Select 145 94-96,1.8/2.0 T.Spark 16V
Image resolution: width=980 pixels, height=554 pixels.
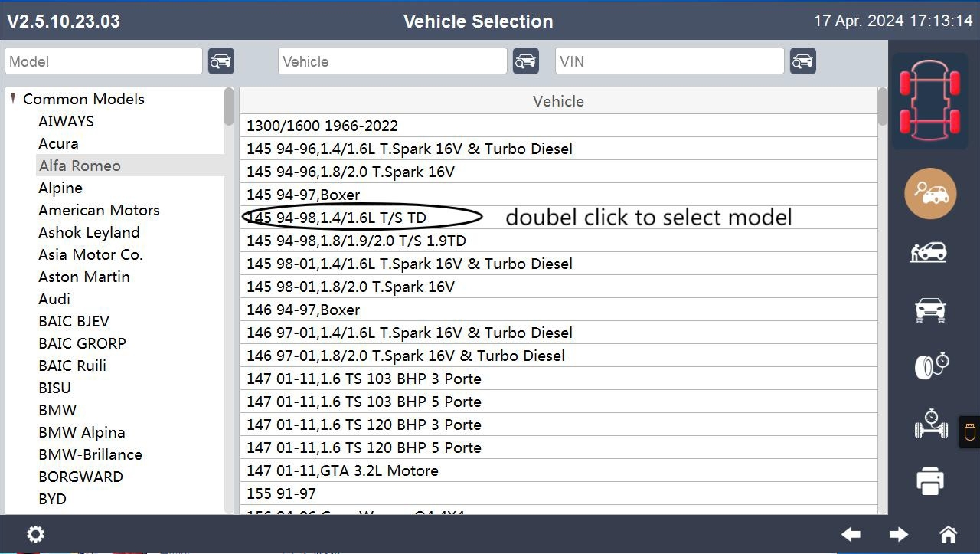[x=558, y=172]
